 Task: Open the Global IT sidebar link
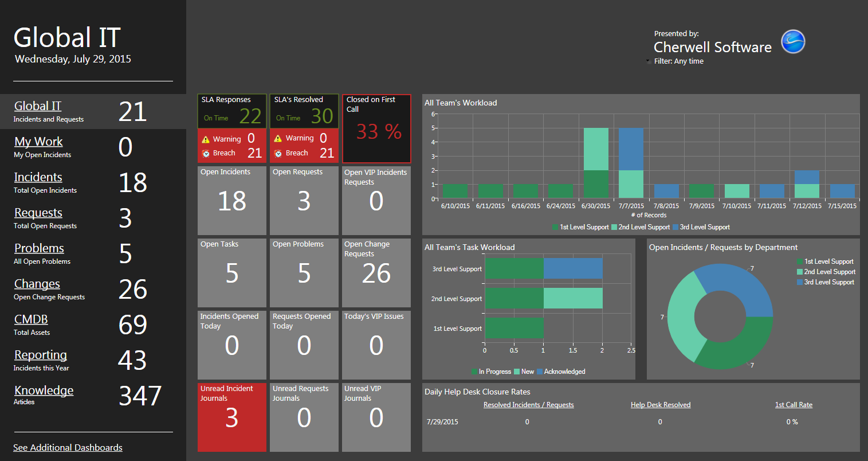click(38, 106)
